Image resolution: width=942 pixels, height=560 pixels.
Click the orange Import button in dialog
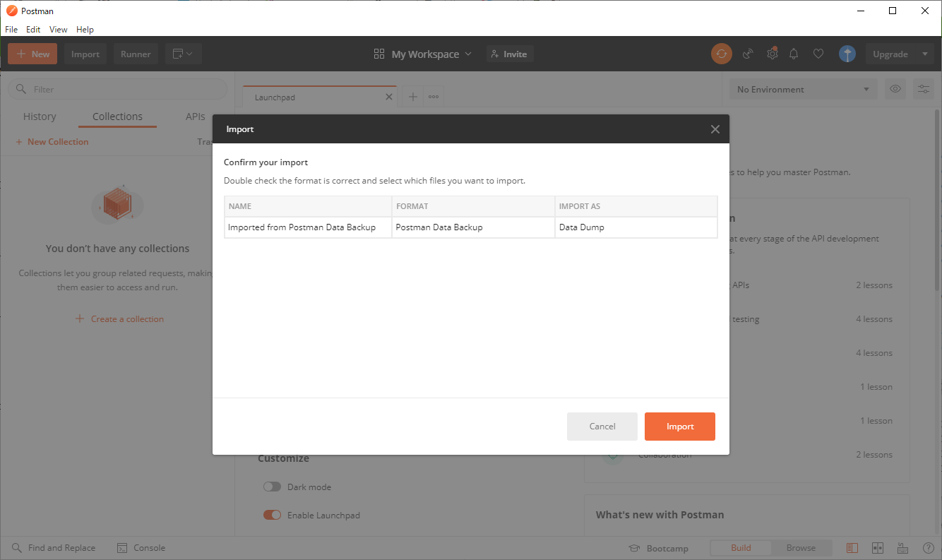(x=680, y=427)
